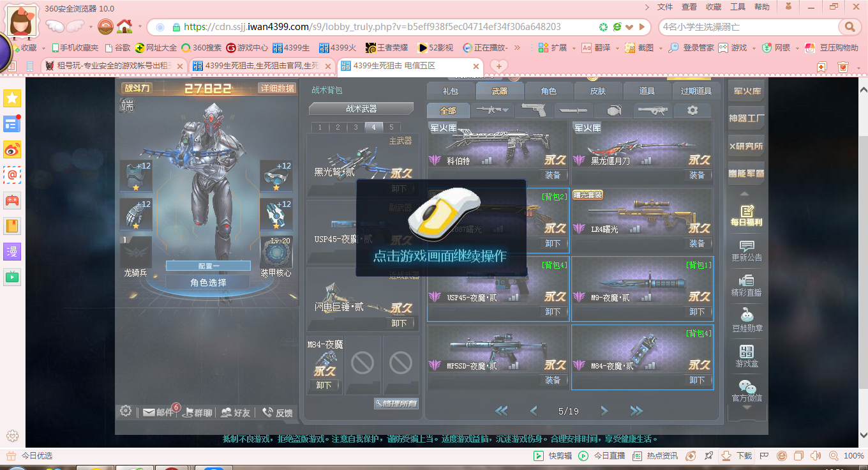Unequip 黑光弩·贰 main weapon

(399, 188)
